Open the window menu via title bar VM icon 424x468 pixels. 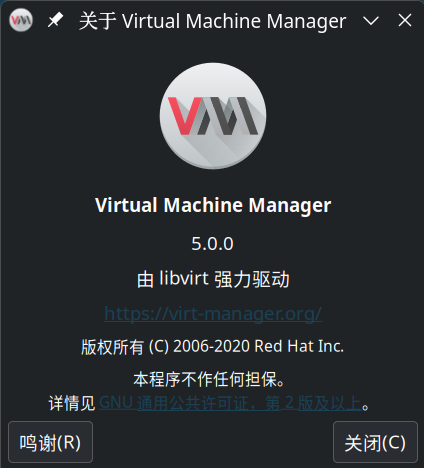(x=21, y=20)
